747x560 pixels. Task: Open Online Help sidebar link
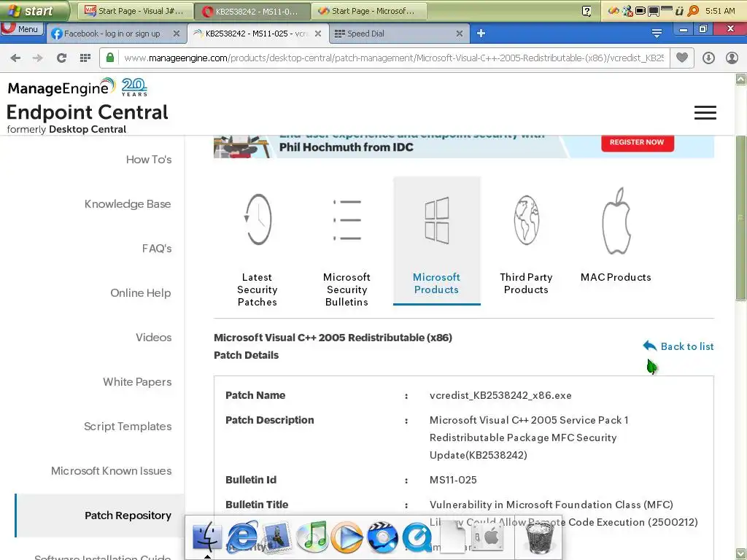(141, 293)
